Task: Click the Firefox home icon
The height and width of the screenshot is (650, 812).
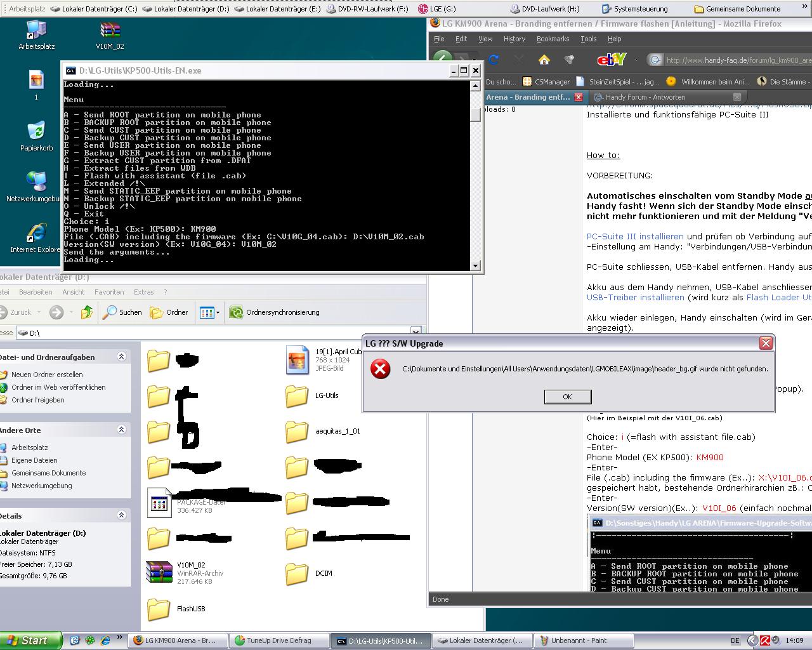Action: pyautogui.click(x=544, y=60)
